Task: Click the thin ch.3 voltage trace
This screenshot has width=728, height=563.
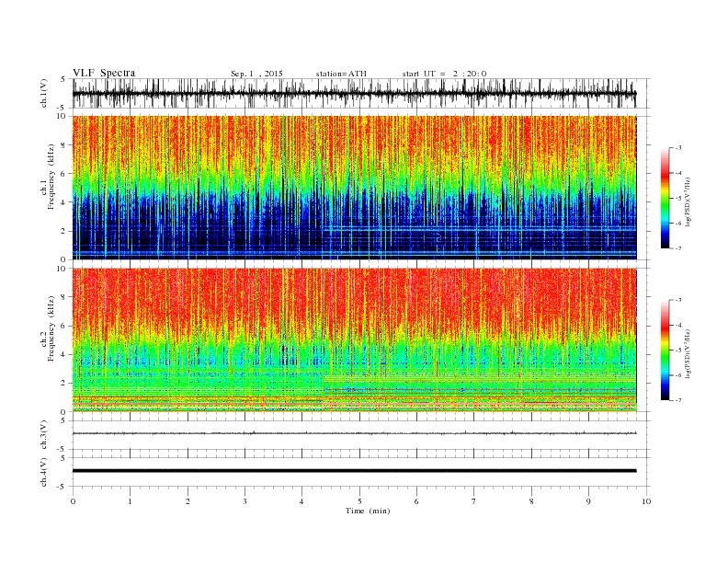Action: tap(354, 433)
